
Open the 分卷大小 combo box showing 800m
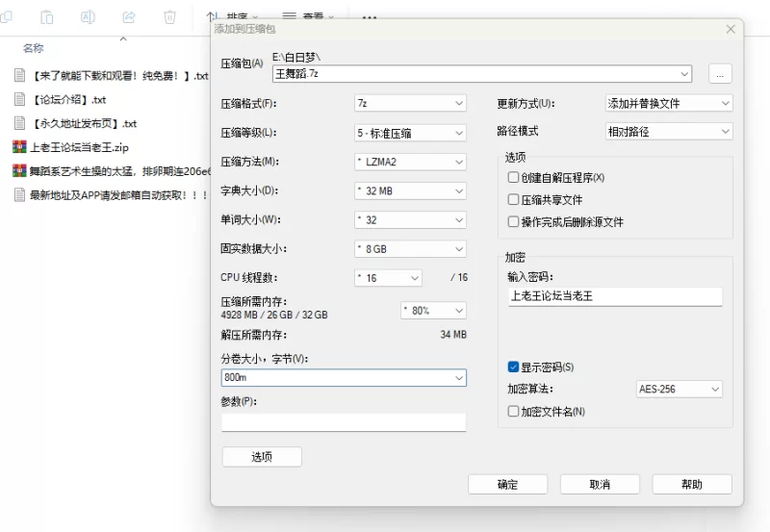point(344,378)
